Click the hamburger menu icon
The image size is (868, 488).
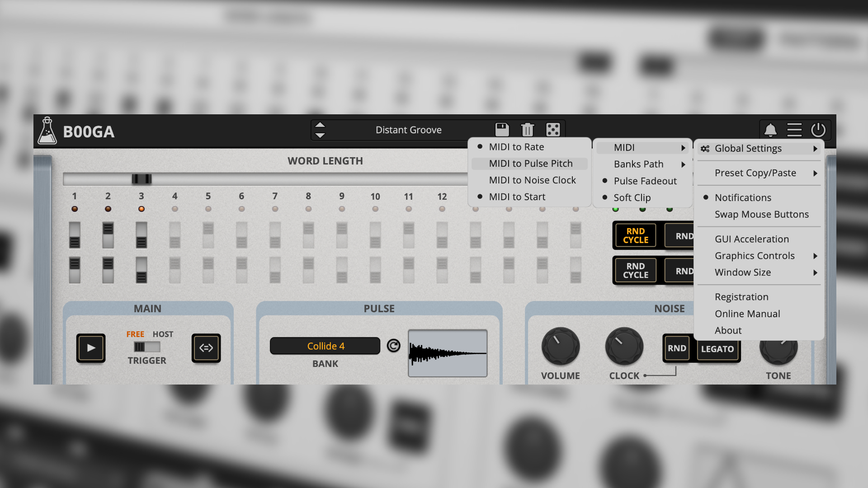coord(794,130)
